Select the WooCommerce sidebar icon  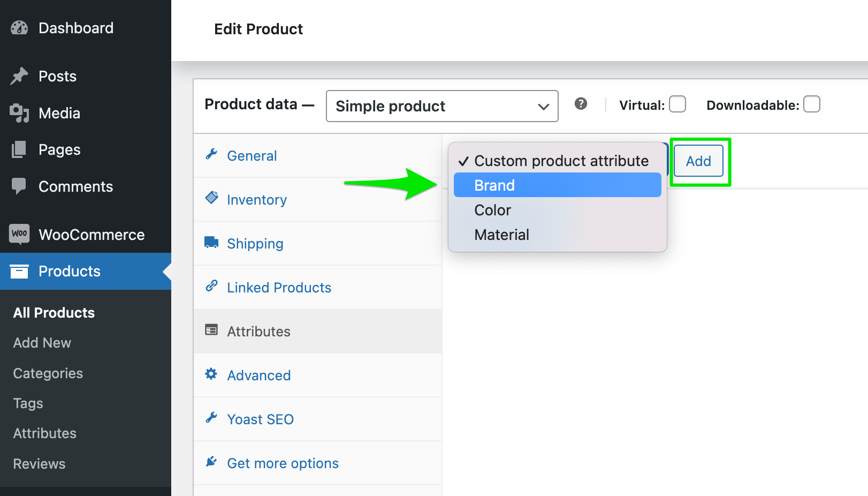click(19, 234)
